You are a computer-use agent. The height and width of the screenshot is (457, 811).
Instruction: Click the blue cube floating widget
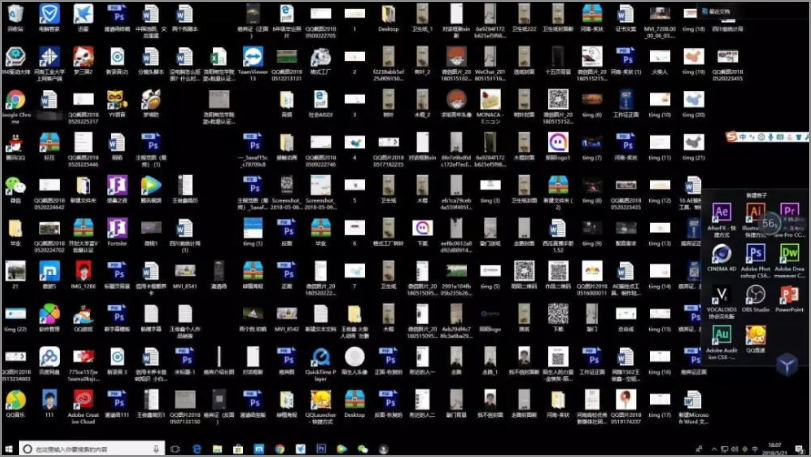pos(787,366)
